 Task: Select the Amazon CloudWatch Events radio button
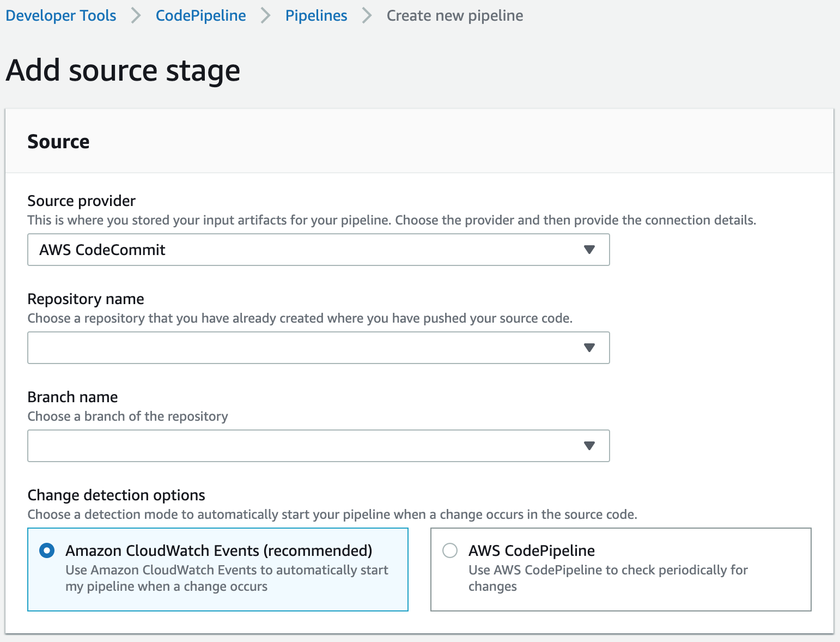point(47,550)
